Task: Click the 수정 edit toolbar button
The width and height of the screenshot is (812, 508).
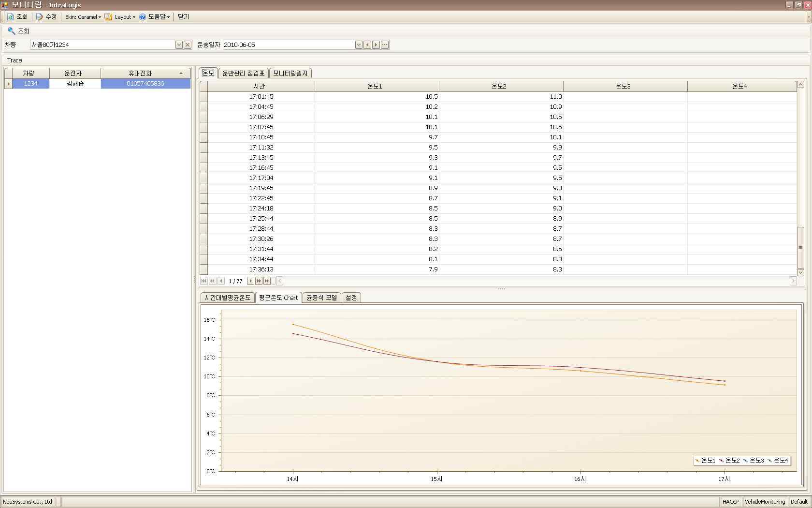Action: [x=46, y=16]
